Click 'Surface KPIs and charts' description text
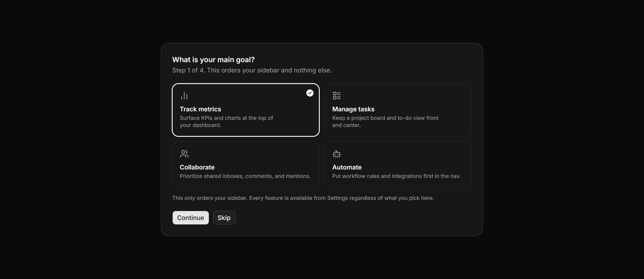The height and width of the screenshot is (279, 644). point(226,121)
